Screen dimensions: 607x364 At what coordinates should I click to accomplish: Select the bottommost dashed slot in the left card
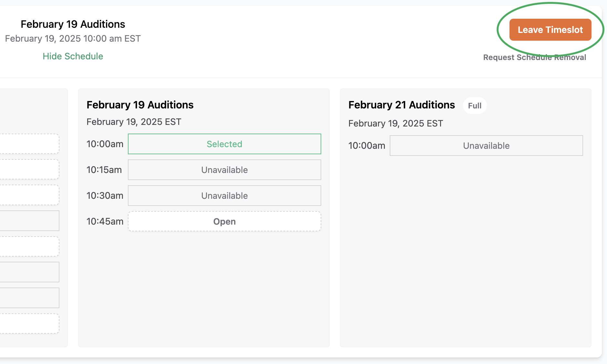click(29, 323)
